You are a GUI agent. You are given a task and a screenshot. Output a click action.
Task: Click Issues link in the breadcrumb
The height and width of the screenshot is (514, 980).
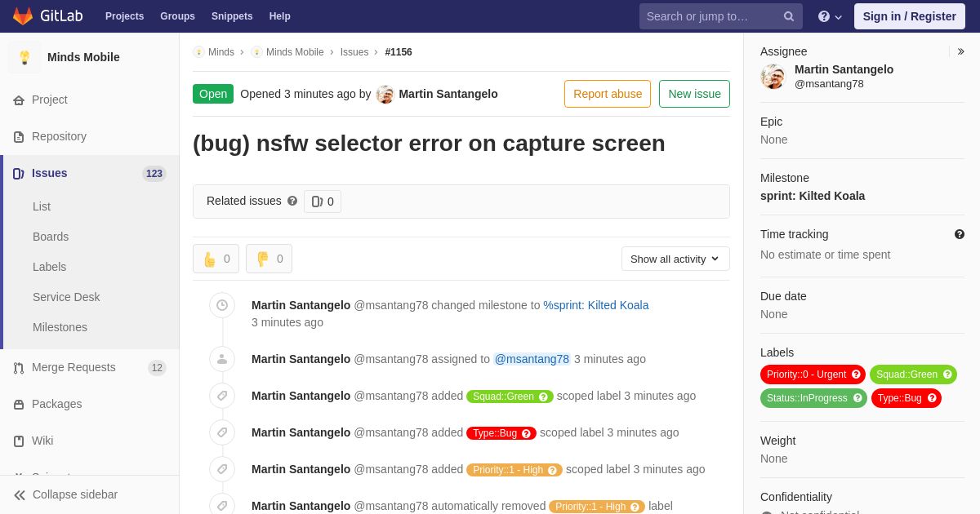(x=354, y=52)
